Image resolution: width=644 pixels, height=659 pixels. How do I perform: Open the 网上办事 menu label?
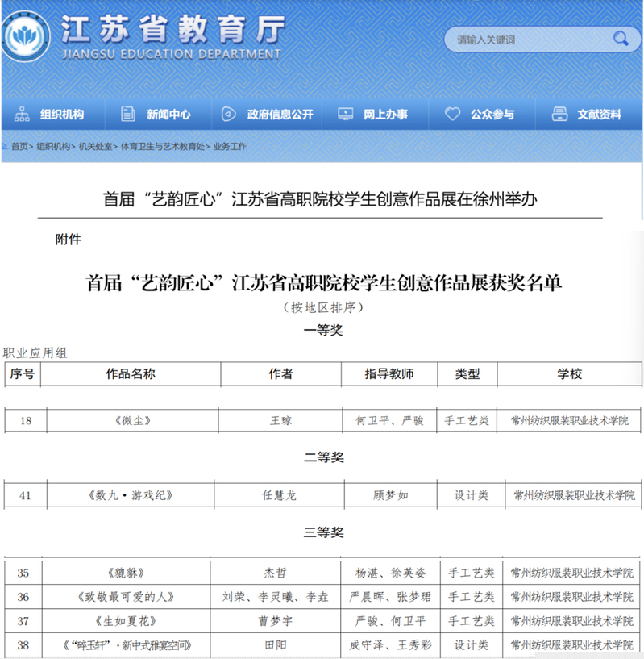[385, 115]
